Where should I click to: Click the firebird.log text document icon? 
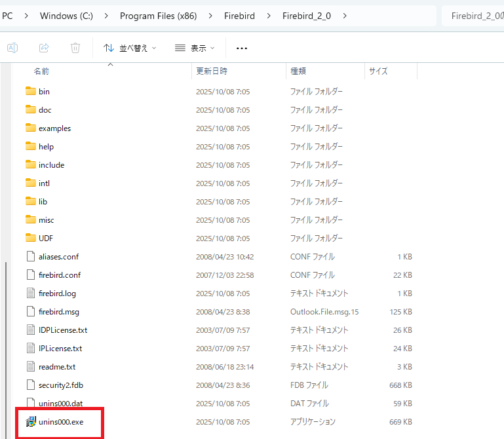click(30, 293)
